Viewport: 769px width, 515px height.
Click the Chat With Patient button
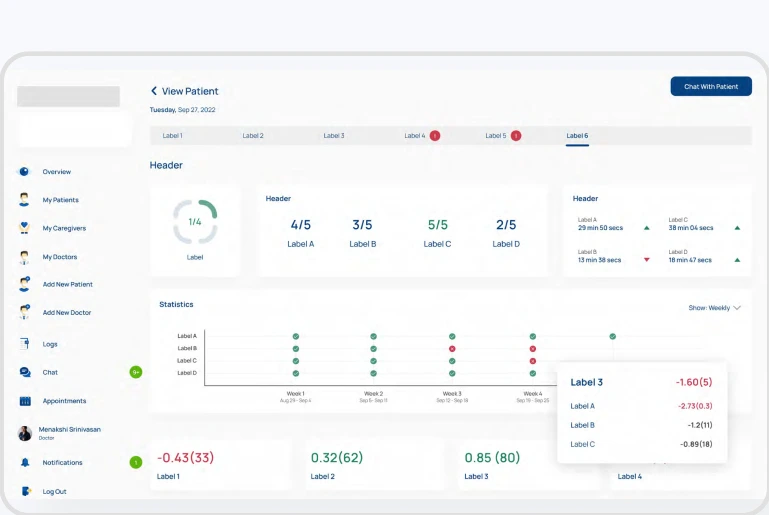[711, 86]
